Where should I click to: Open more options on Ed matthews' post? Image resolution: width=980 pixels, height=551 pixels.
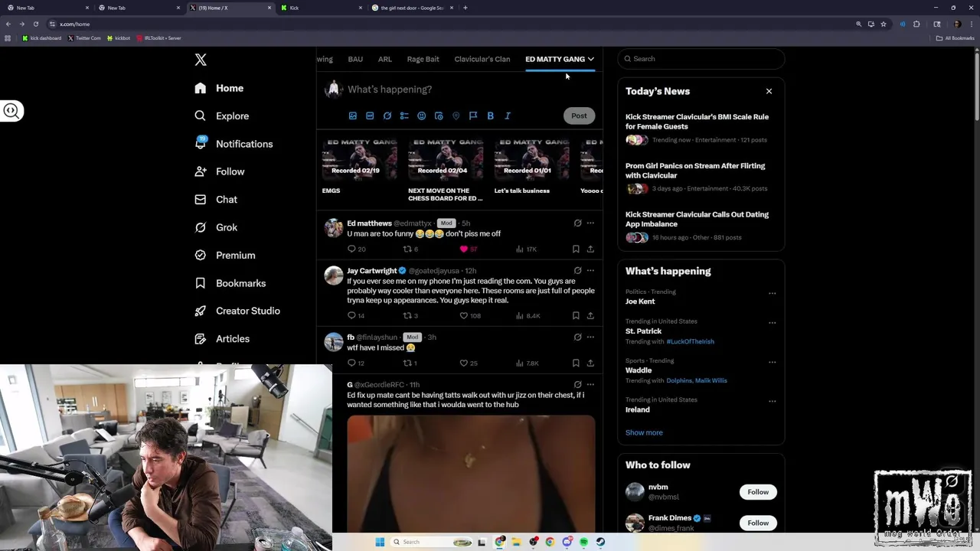[x=590, y=223]
